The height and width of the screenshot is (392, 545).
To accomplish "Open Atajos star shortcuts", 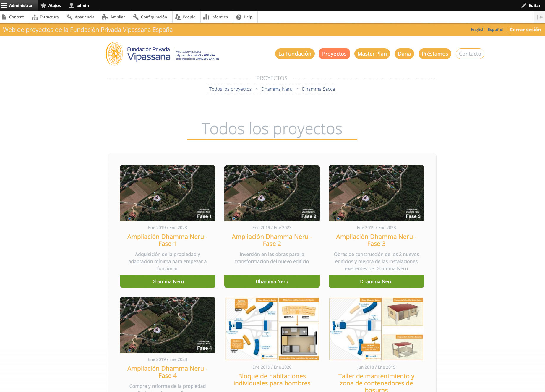I will [51, 5].
